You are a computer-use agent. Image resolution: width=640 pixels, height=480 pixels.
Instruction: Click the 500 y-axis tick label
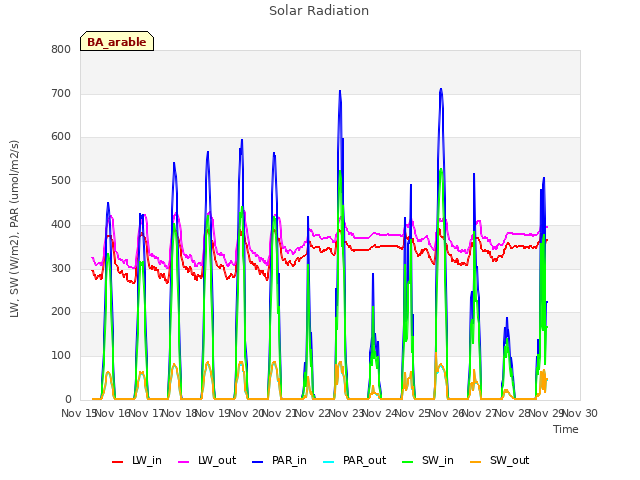pyautogui.click(x=61, y=180)
